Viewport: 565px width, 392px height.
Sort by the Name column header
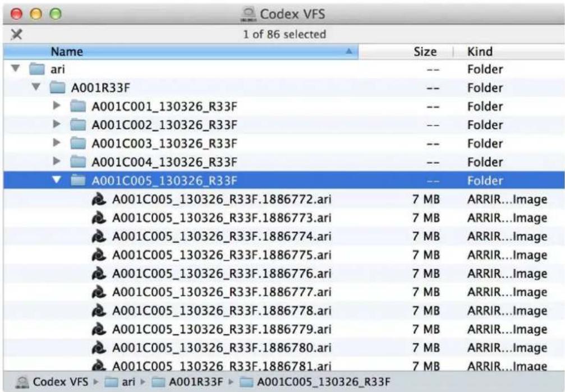[x=181, y=52]
